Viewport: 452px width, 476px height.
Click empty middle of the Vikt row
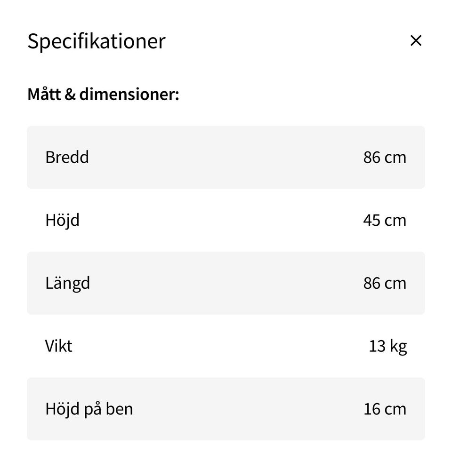click(226, 346)
